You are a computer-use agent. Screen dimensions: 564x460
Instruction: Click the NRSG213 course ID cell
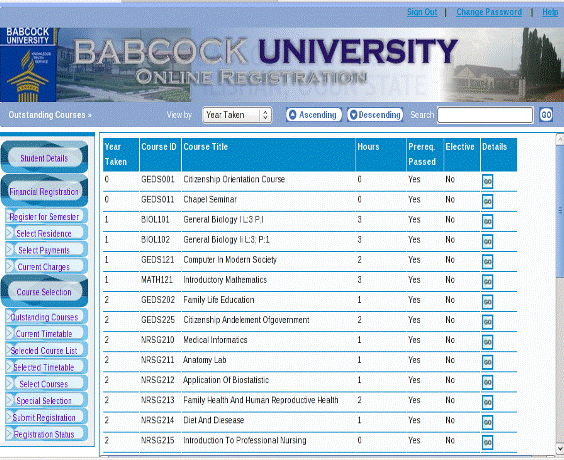pos(158,400)
